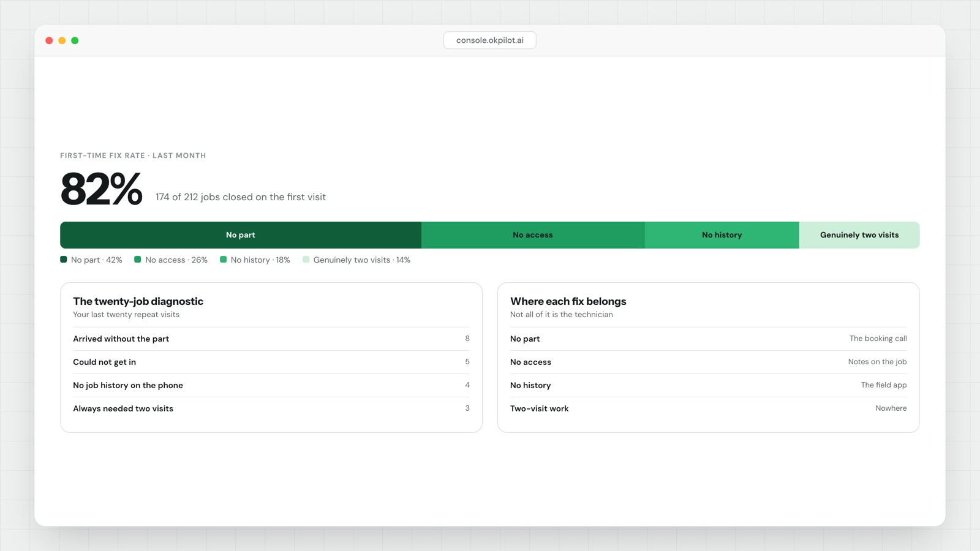Select the 'No part' bar segment

[241, 235]
